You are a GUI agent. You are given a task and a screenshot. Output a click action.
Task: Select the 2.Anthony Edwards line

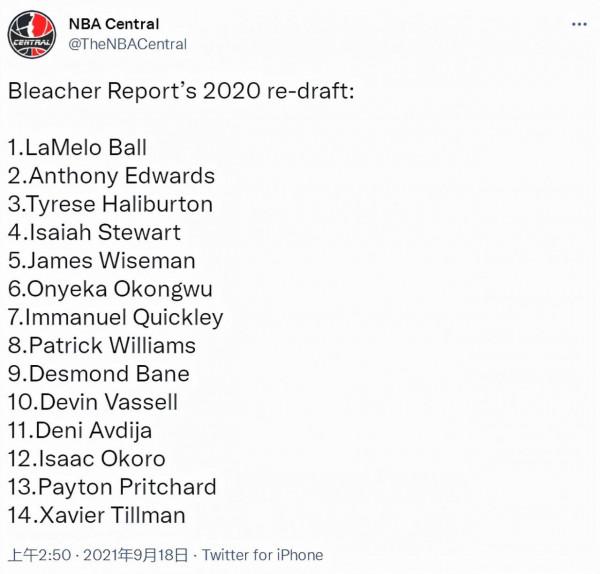[x=111, y=176]
